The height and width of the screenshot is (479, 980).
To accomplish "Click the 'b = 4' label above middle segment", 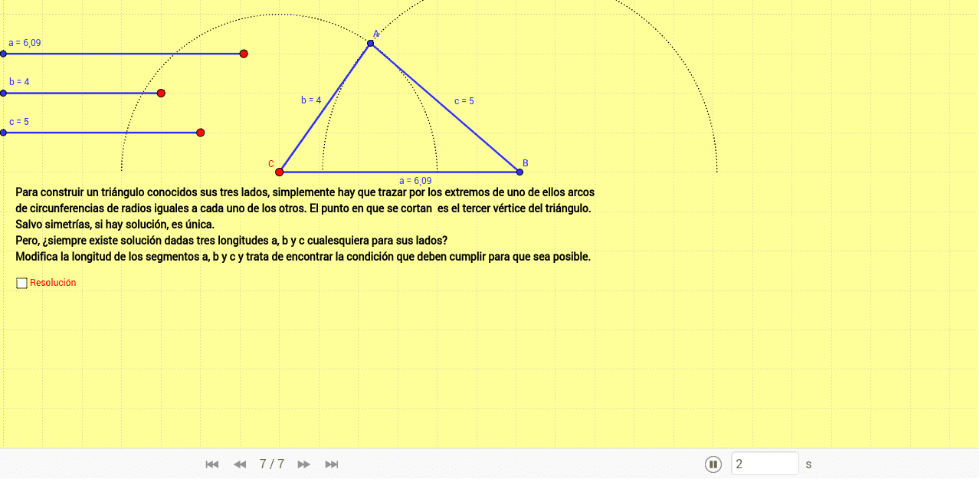I will coord(19,82).
